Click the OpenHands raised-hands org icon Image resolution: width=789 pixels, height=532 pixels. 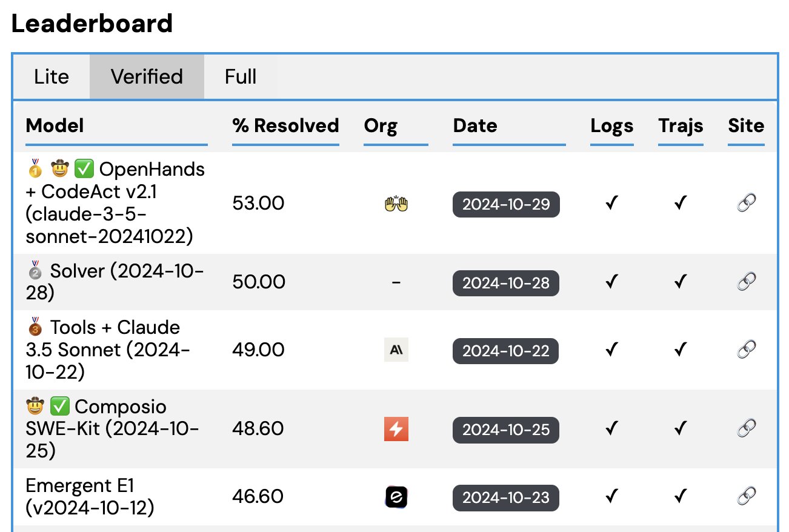tap(396, 204)
